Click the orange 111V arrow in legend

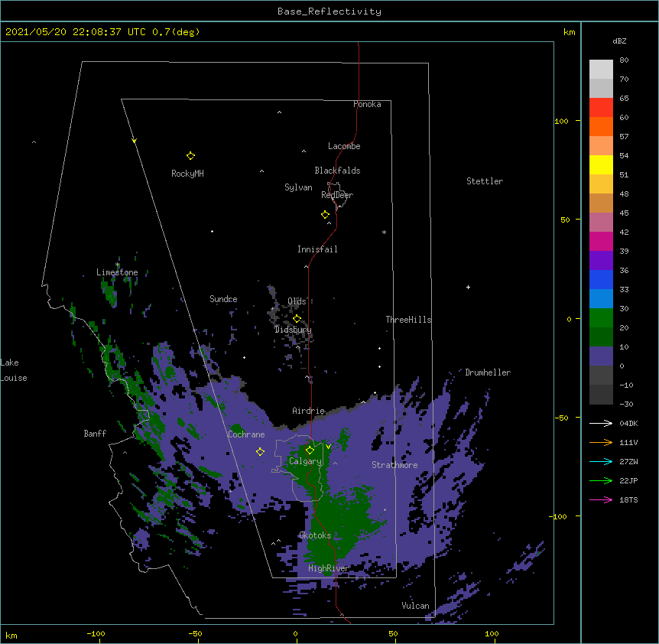(x=601, y=442)
